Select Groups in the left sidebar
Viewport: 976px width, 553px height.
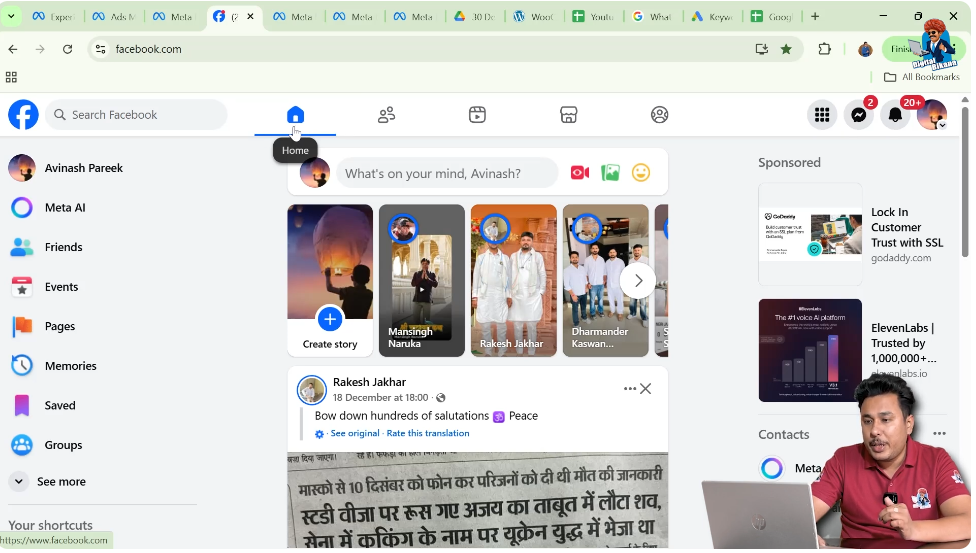(x=63, y=445)
